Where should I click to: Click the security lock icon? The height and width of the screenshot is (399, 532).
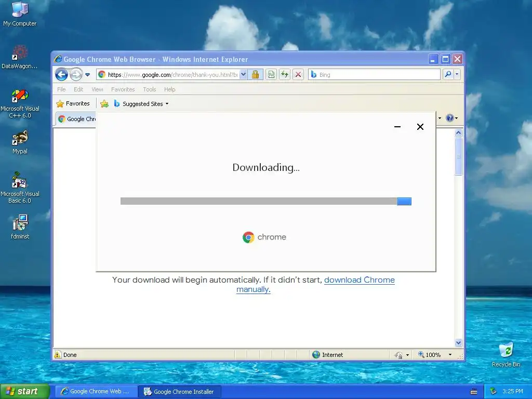coord(256,74)
